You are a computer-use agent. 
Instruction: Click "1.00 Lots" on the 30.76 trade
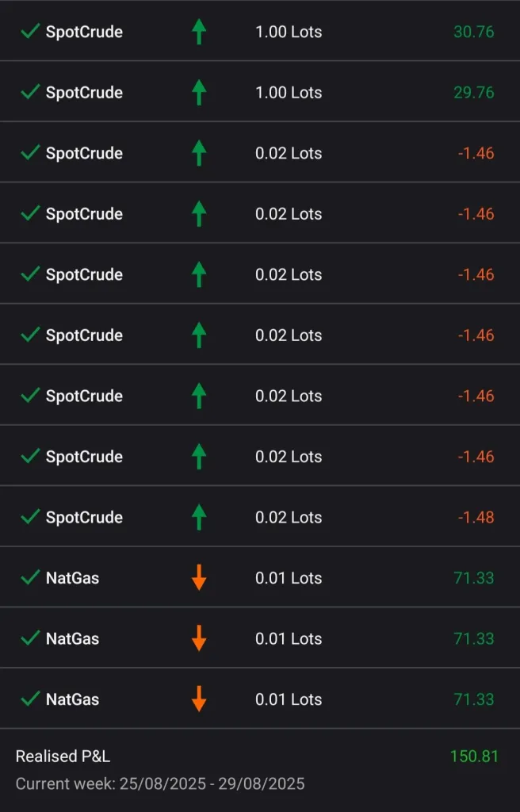pos(289,32)
